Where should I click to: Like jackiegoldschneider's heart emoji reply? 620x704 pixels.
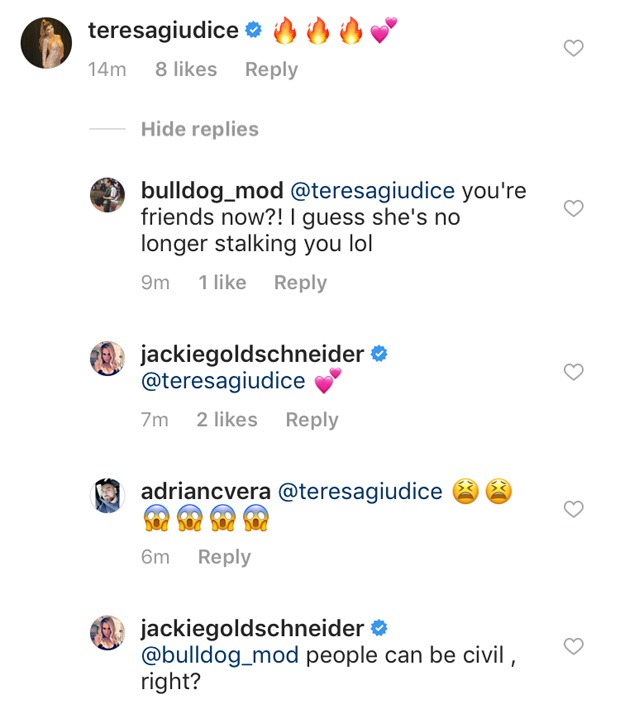[573, 372]
